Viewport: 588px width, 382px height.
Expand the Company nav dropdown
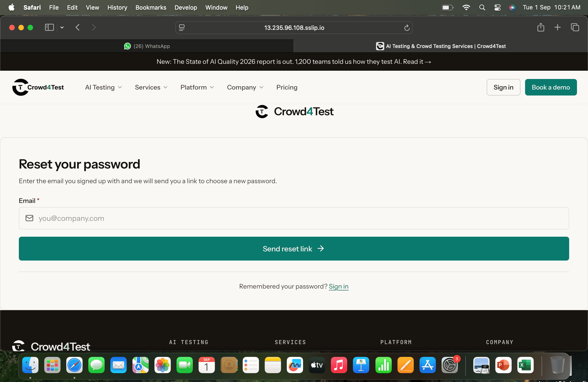(x=245, y=87)
